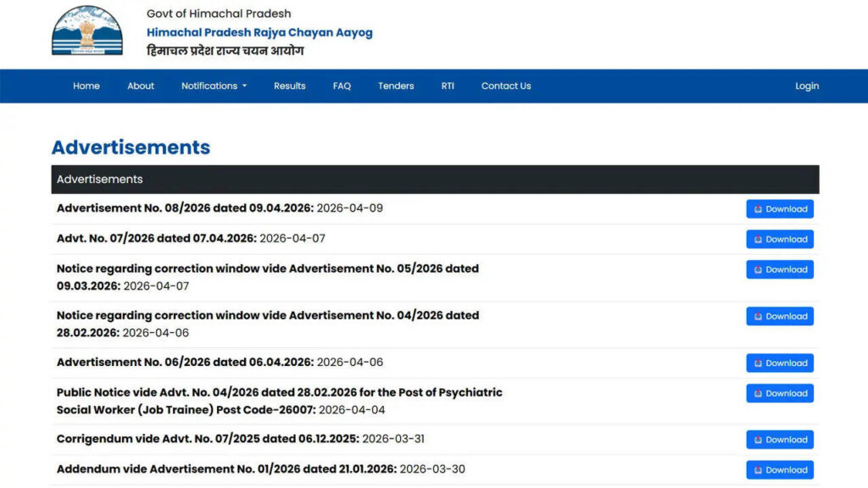Download Psychiatric Social Worker public notice

pyautogui.click(x=779, y=393)
